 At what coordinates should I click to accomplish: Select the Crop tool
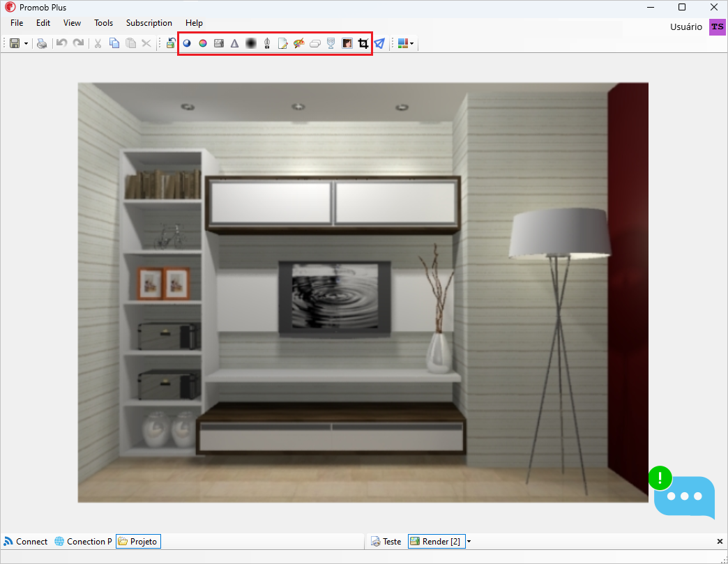363,44
